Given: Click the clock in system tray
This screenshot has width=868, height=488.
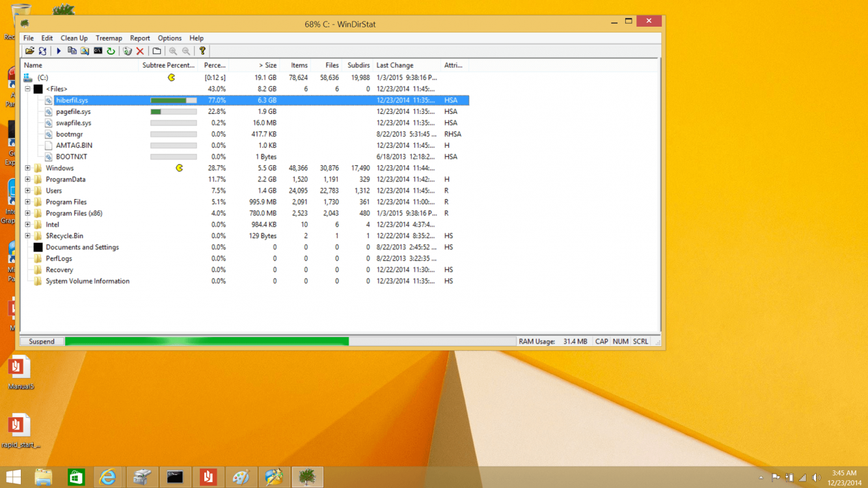Looking at the screenshot, I should click(x=845, y=478).
